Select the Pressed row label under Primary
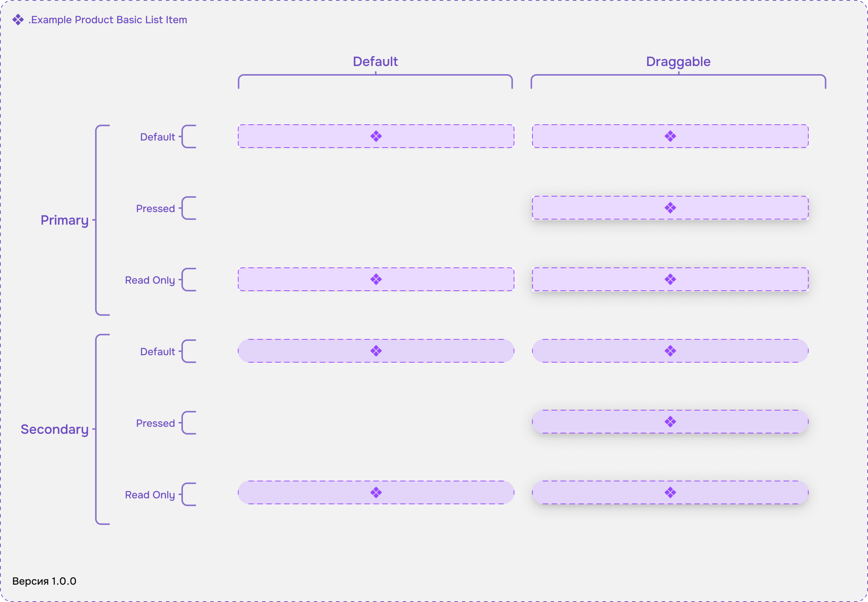The height and width of the screenshot is (602, 868). 155,208
